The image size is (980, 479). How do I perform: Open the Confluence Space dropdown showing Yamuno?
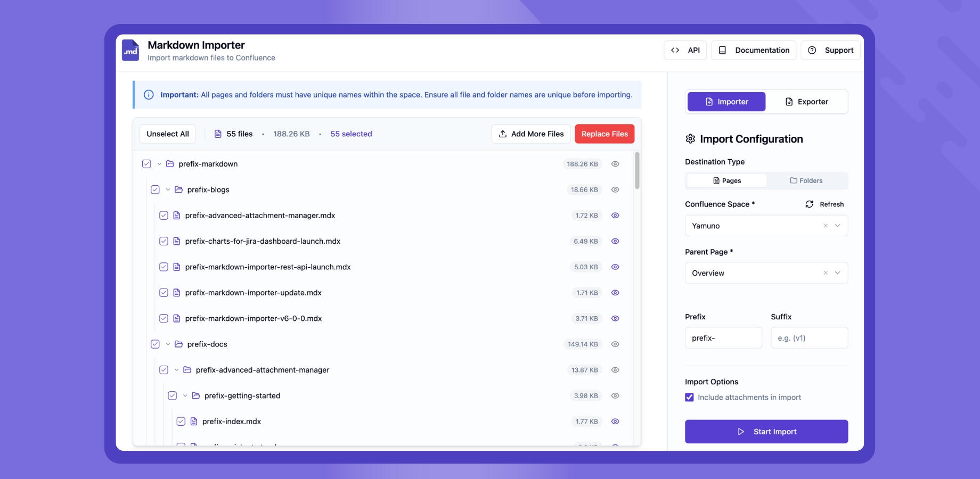(837, 225)
